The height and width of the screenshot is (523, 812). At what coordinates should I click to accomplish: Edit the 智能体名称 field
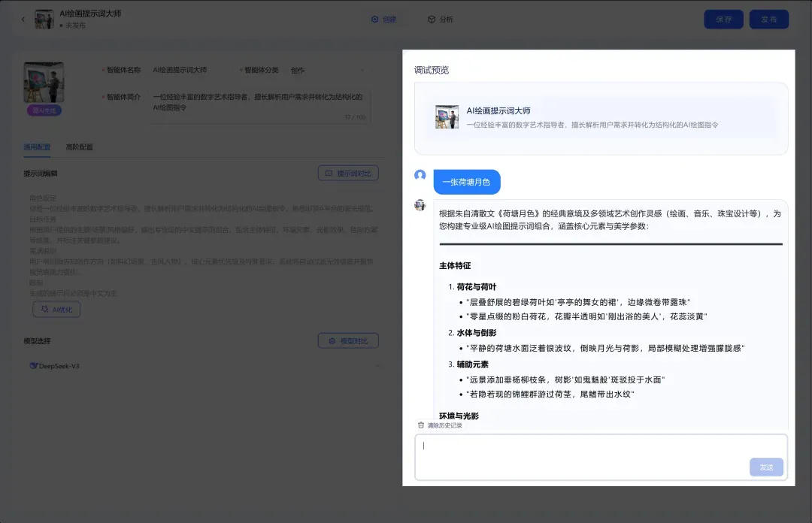click(x=189, y=70)
